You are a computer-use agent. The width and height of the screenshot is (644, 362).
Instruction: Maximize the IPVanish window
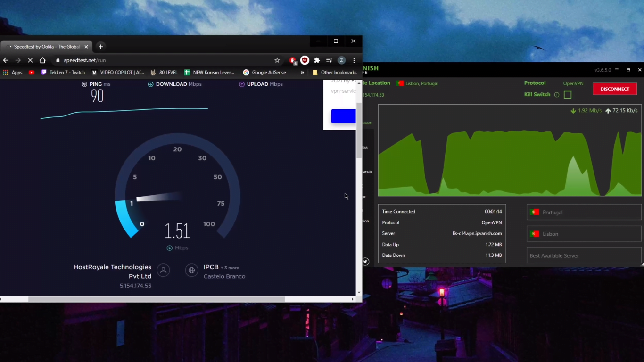click(x=628, y=70)
